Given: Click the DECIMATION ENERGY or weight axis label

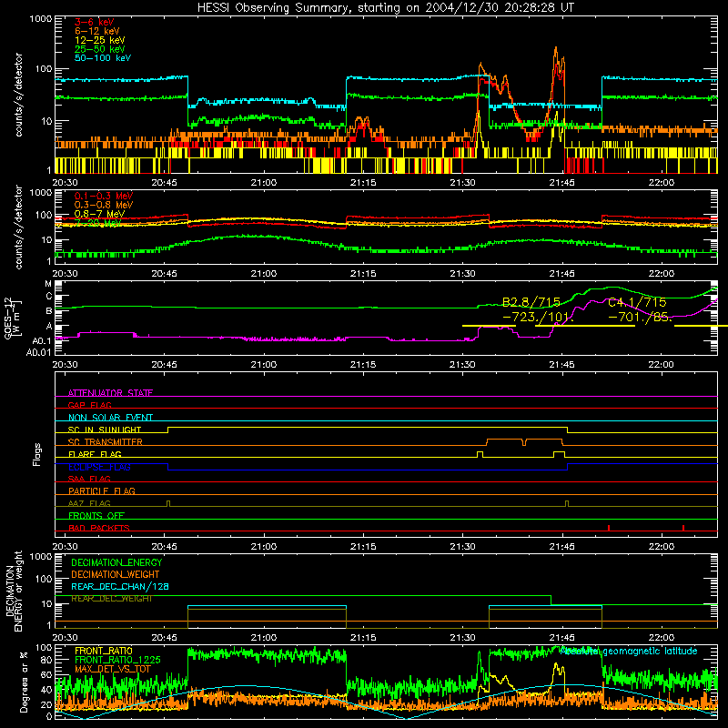Looking at the screenshot, I should [x=14, y=591].
